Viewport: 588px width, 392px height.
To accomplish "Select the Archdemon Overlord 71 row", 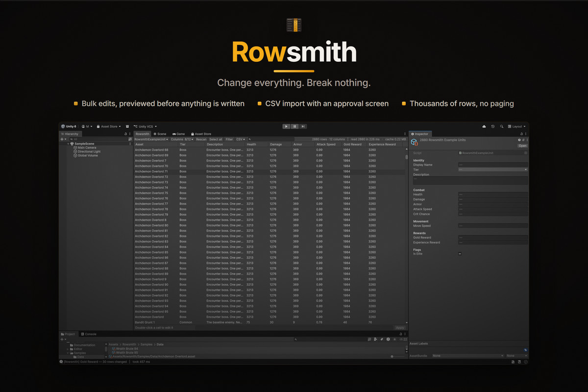I will pyautogui.click(x=269, y=171).
